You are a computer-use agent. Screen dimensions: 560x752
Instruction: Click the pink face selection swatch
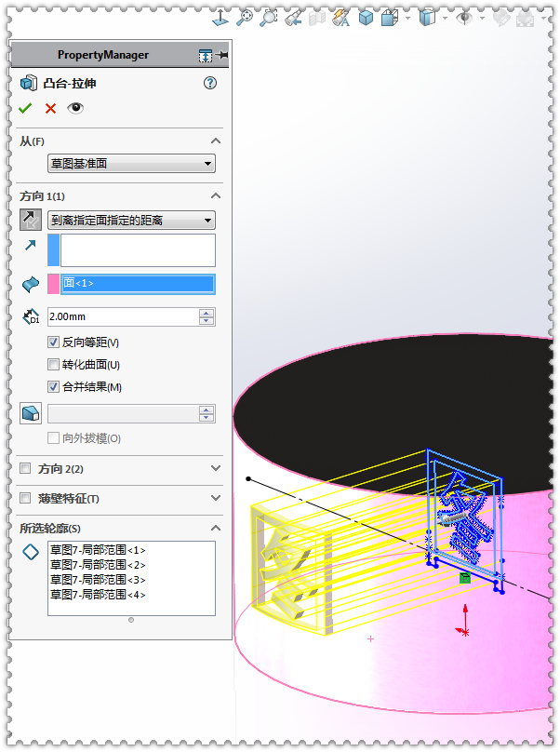pos(53,284)
